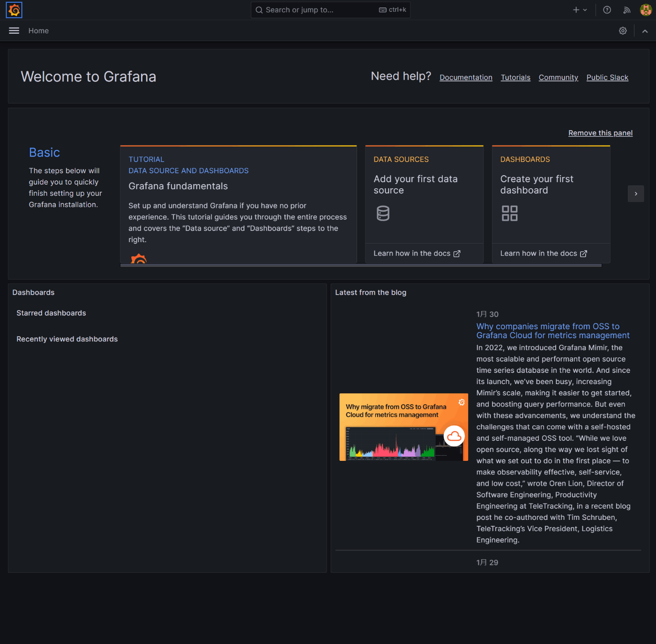Open the hamburger navigation menu

14,30
